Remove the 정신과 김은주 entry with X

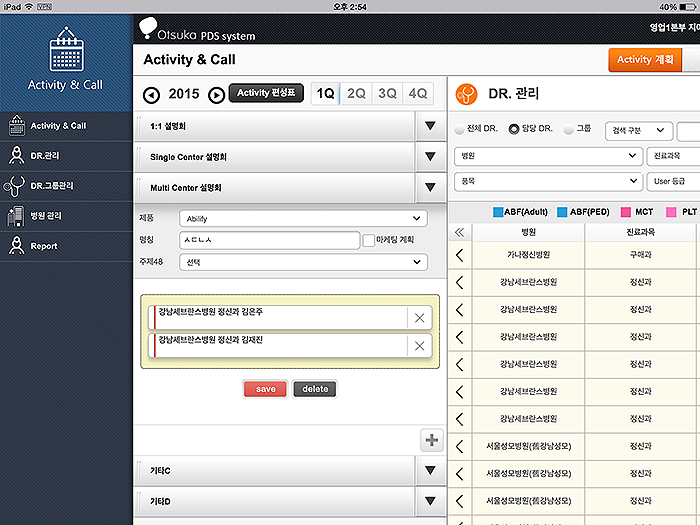pos(419,318)
